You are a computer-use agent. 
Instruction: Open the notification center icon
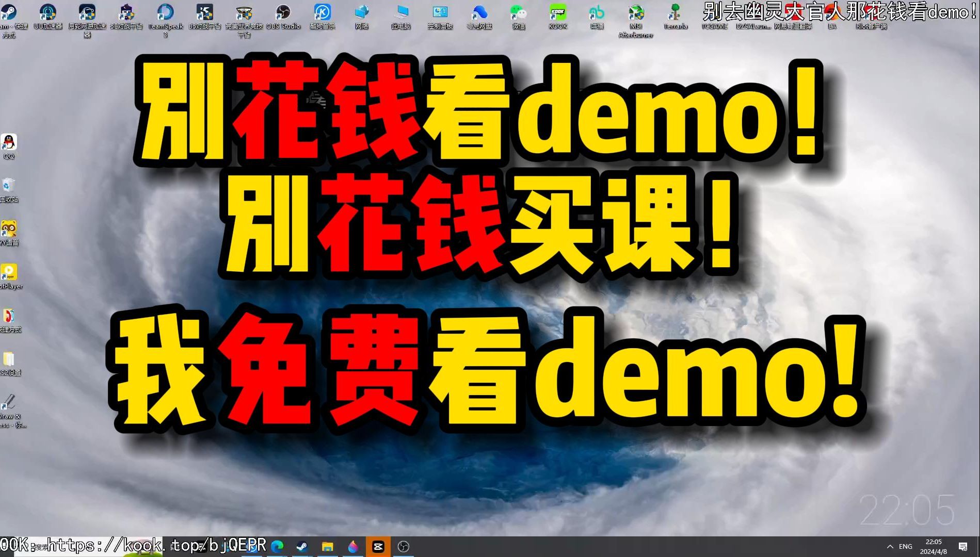tap(963, 547)
